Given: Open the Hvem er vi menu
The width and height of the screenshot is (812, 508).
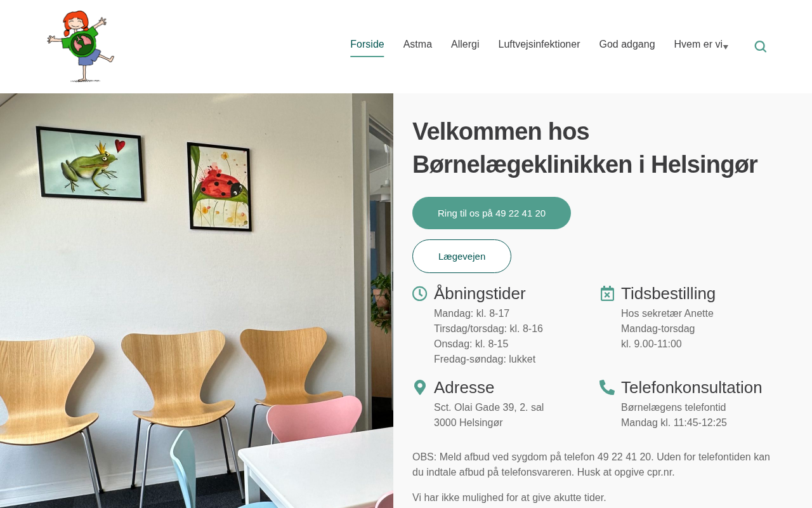Looking at the screenshot, I should tap(698, 44).
